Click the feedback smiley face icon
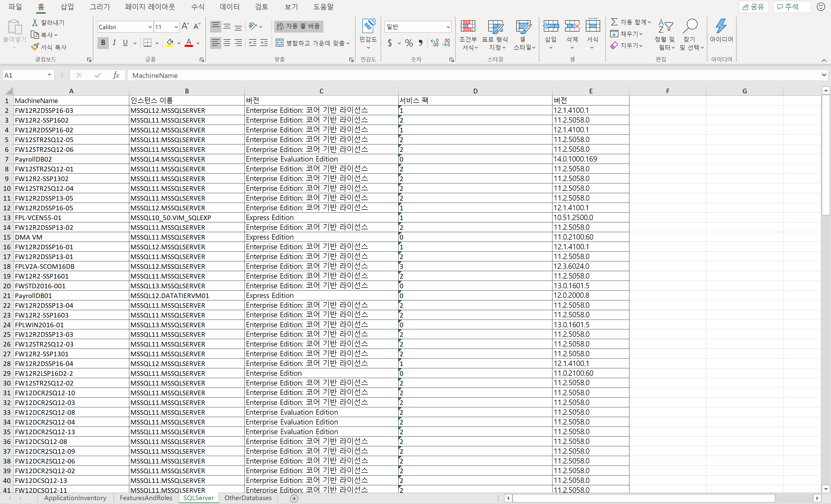This screenshot has width=831, height=504. coord(820,7)
